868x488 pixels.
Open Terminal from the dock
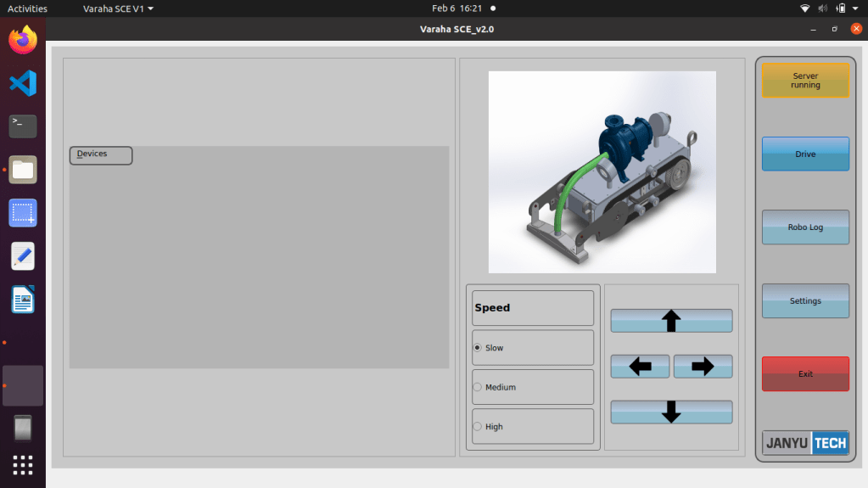tap(23, 126)
